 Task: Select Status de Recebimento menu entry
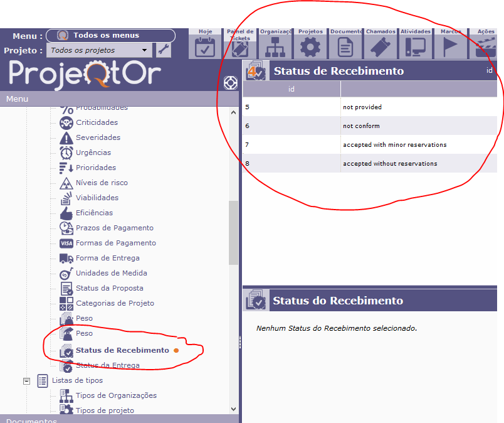(x=122, y=350)
